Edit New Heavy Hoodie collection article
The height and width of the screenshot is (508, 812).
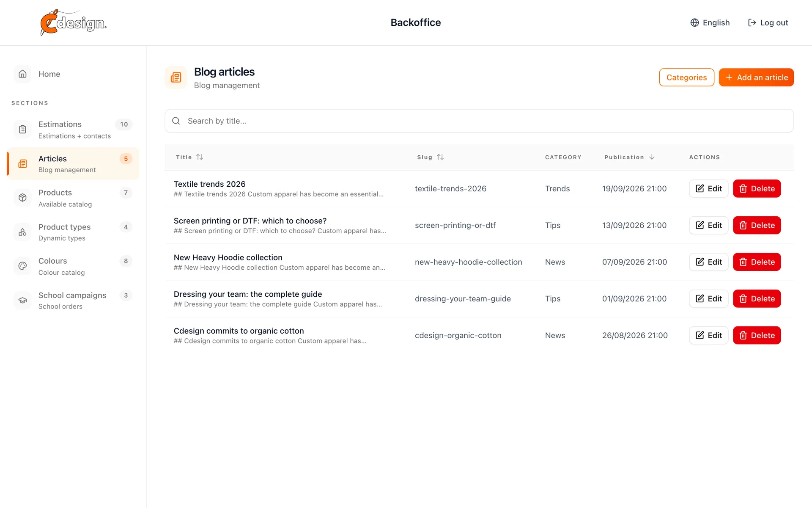pyautogui.click(x=709, y=262)
